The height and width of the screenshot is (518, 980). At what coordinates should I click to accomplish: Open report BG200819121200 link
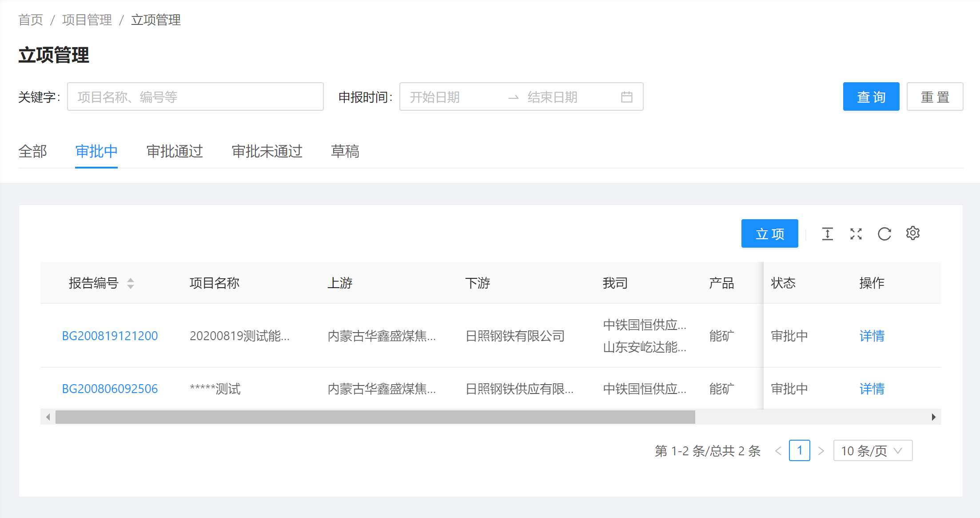[x=110, y=336]
